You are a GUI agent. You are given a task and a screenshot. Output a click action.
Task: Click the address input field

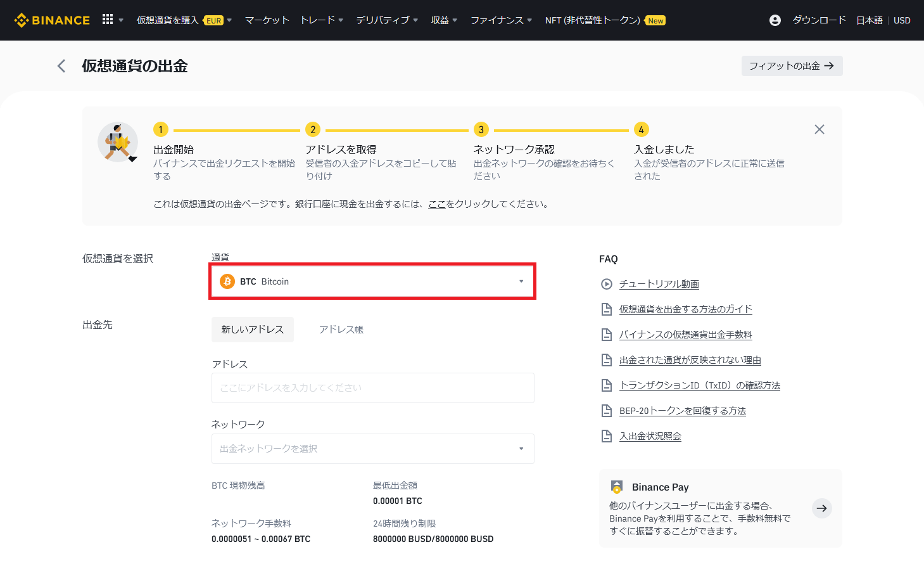[372, 388]
